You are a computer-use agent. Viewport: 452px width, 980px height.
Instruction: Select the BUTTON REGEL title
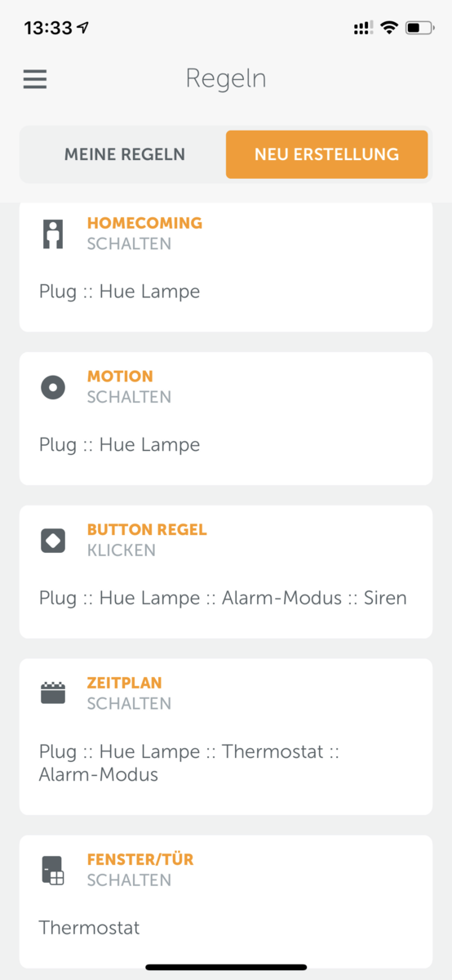(147, 530)
